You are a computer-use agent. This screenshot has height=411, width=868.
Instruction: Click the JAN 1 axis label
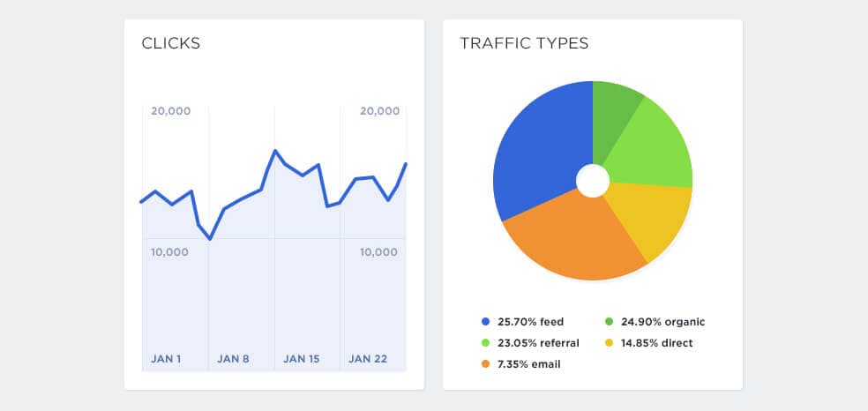[166, 359]
